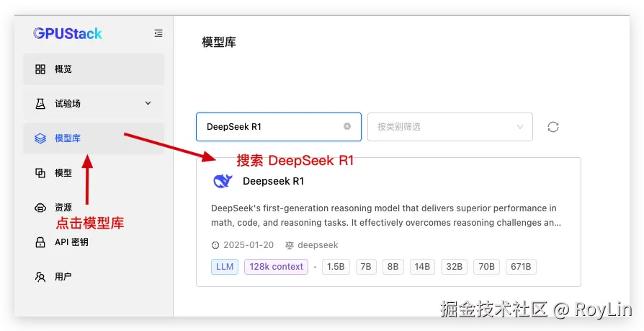Viewport: 644px width, 331px height.
Task: Select the 70B size tag
Action: [487, 266]
